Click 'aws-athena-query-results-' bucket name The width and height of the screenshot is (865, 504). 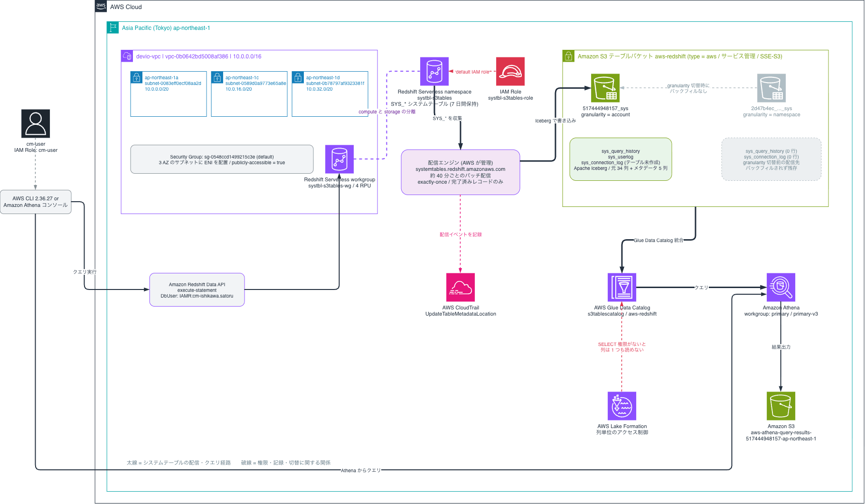tap(781, 432)
